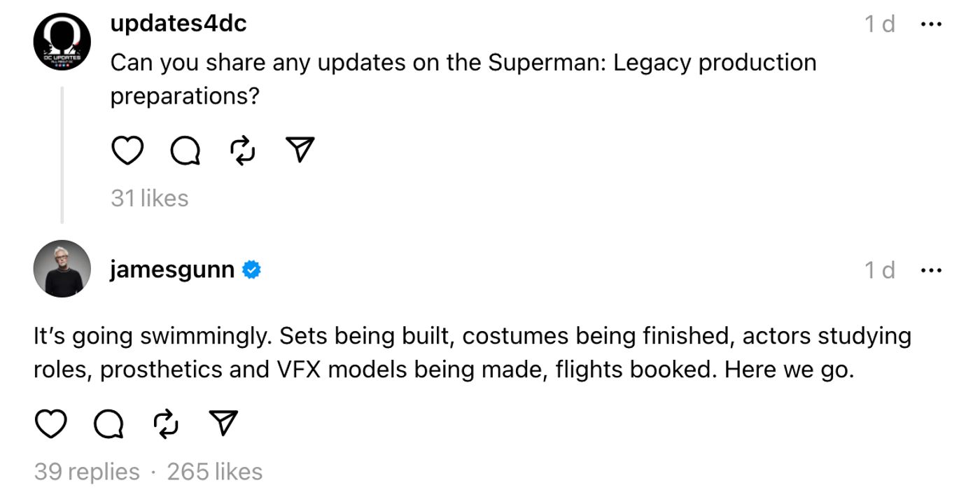Viewport: 980px width, 490px height.
Task: Reply to the updates4dc question
Action: pos(185,150)
